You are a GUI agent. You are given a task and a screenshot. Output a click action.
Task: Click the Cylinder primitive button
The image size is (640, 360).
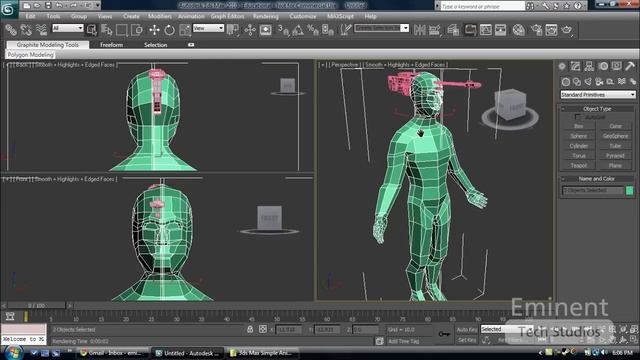coord(578,146)
